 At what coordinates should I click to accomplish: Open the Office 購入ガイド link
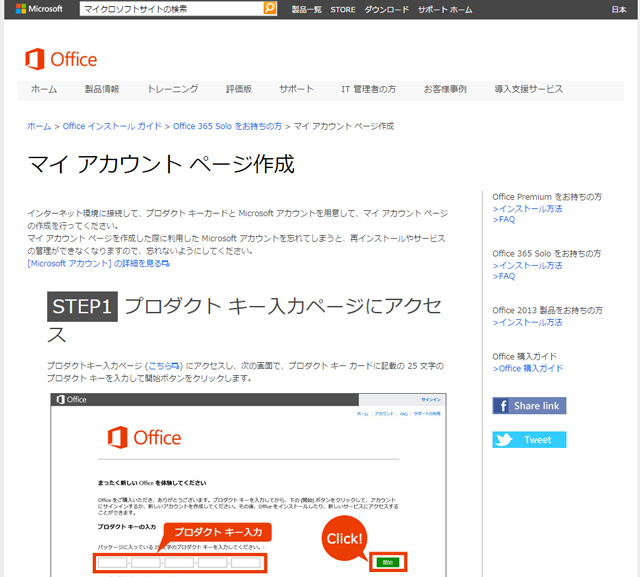pos(528,368)
